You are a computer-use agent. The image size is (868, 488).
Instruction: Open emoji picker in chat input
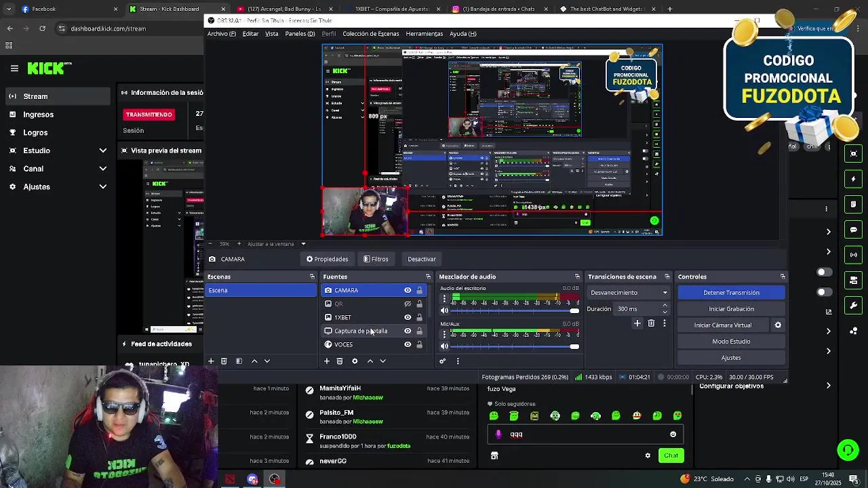[x=673, y=434]
